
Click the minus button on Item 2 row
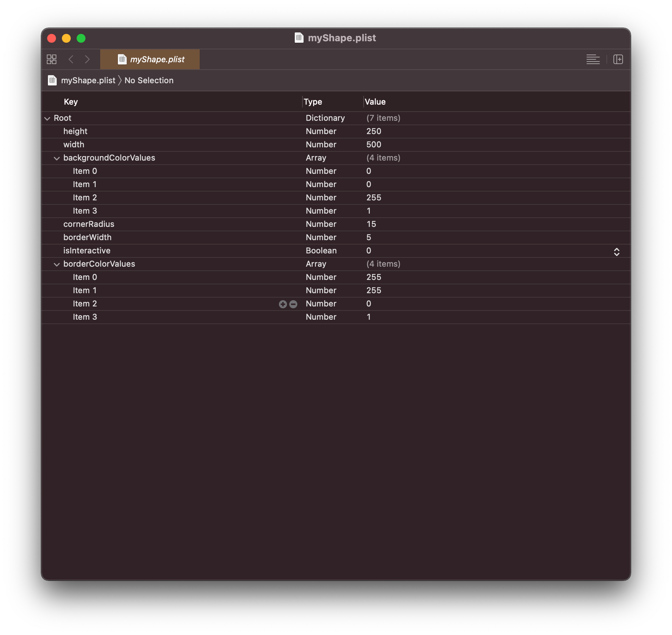(x=293, y=304)
